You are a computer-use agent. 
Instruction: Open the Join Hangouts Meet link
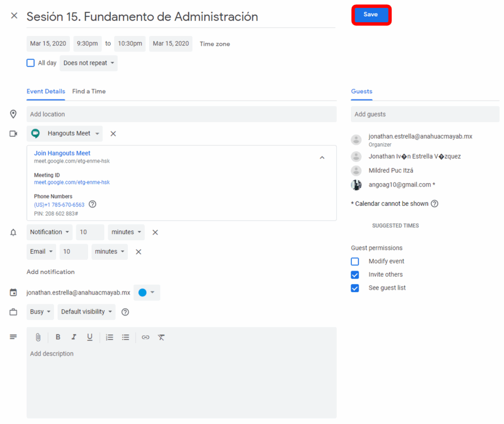pyautogui.click(x=62, y=153)
